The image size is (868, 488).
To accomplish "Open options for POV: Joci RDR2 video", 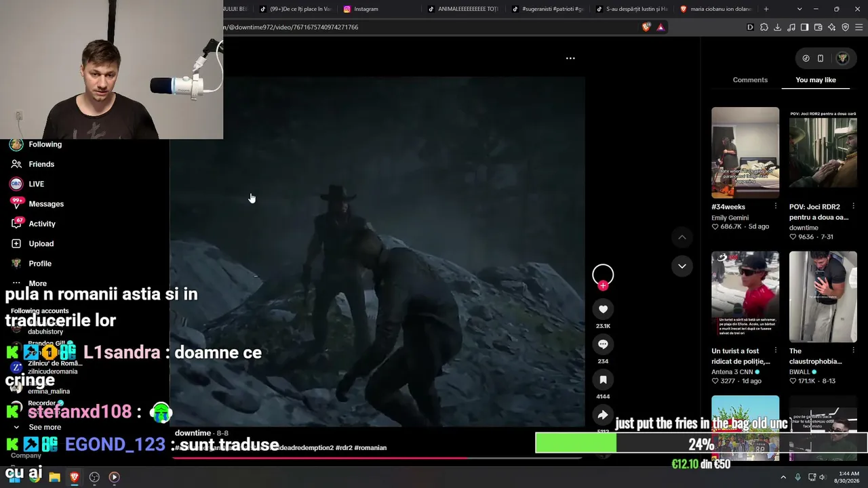I will click(853, 206).
